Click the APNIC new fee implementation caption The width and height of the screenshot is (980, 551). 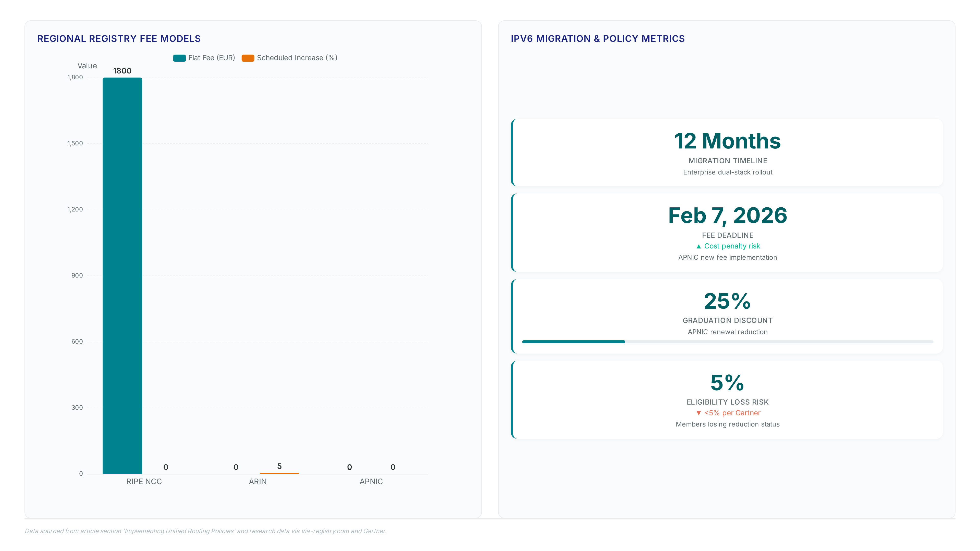click(x=727, y=257)
